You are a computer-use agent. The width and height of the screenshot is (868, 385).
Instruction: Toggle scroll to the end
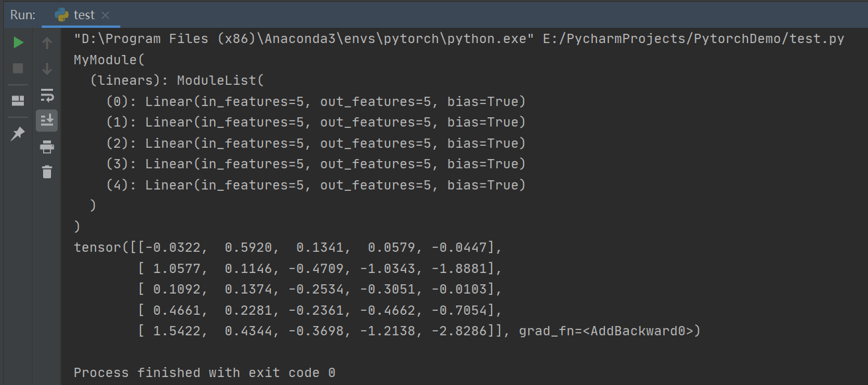click(x=46, y=120)
